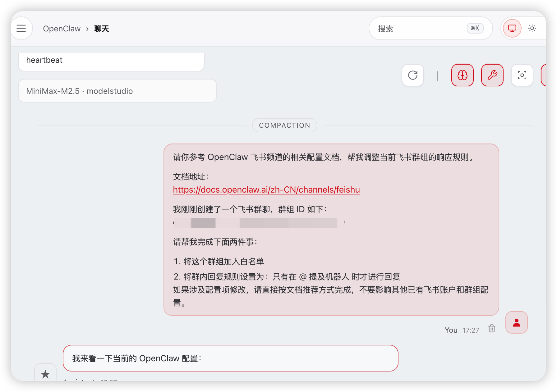Go to the OpenClaw breadcrumb
Screen dimensions: 557x392
tap(62, 29)
